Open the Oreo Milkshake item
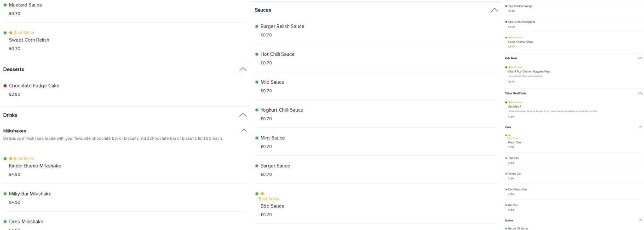 coord(26,222)
